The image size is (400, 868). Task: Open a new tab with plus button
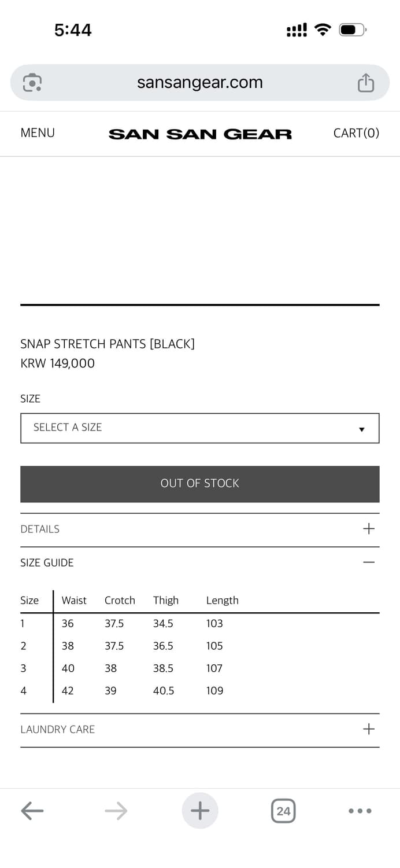pyautogui.click(x=200, y=811)
